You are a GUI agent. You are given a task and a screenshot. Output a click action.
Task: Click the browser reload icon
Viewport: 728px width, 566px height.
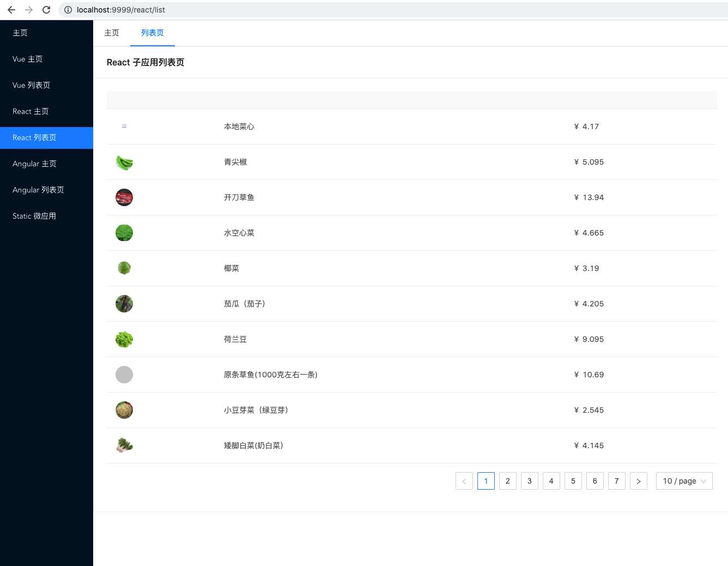point(46,9)
